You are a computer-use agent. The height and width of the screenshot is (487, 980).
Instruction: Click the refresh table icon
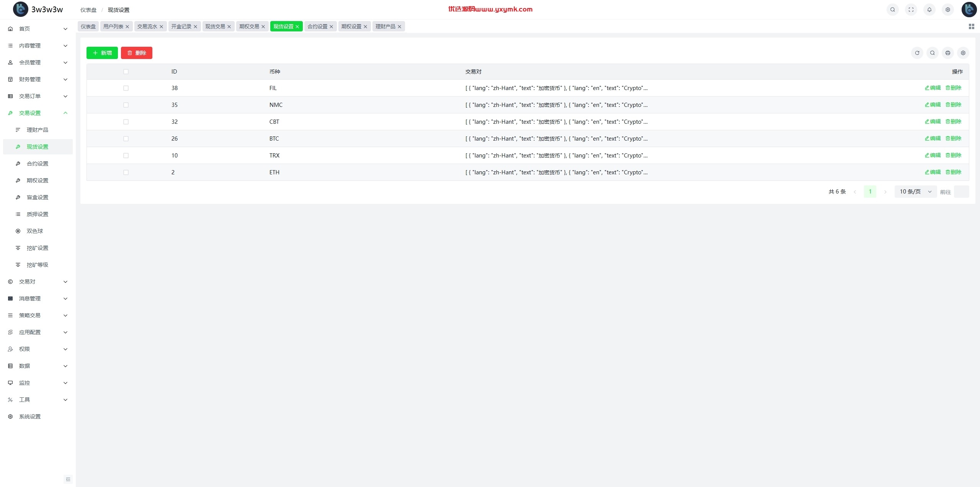[x=917, y=53]
